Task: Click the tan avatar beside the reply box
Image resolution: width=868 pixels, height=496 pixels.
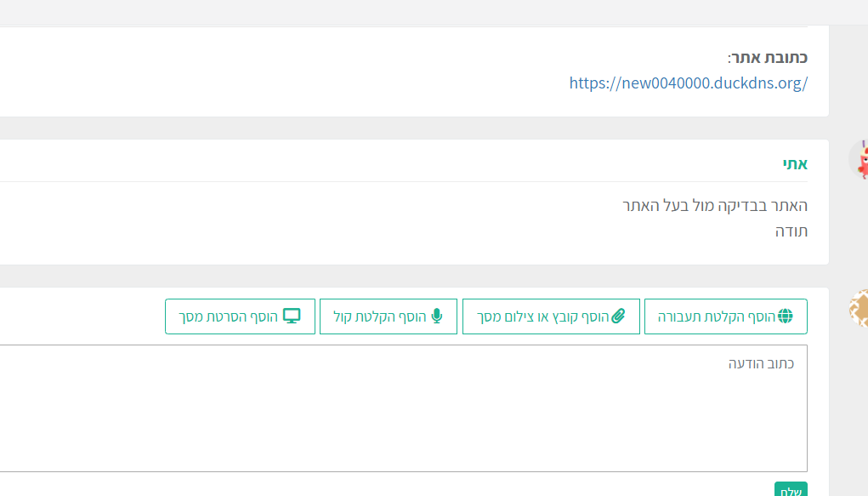Action: 860,308
